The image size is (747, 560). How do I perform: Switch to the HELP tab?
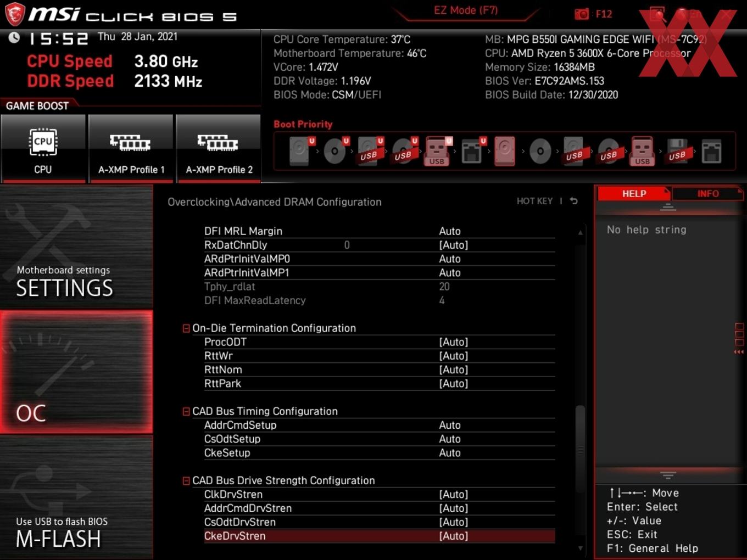(x=634, y=193)
